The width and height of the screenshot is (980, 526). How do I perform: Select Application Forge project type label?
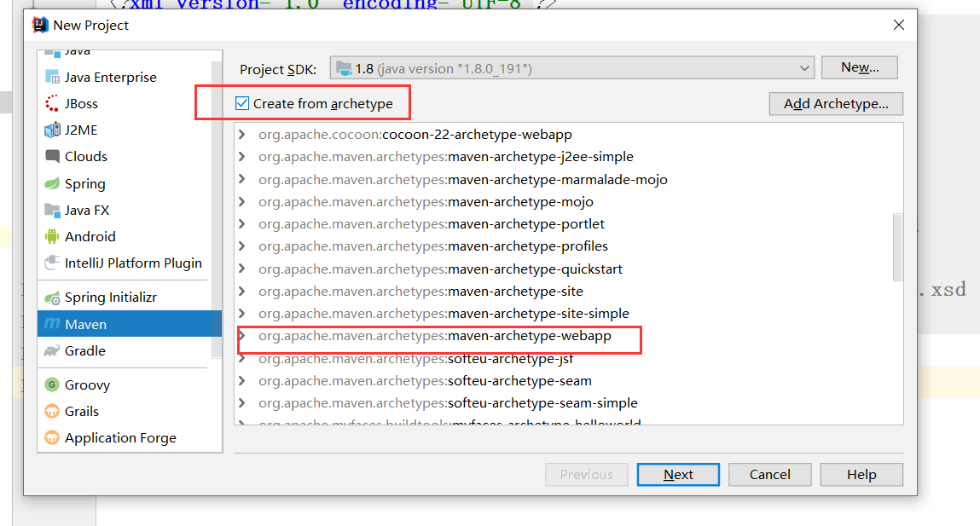(120, 438)
